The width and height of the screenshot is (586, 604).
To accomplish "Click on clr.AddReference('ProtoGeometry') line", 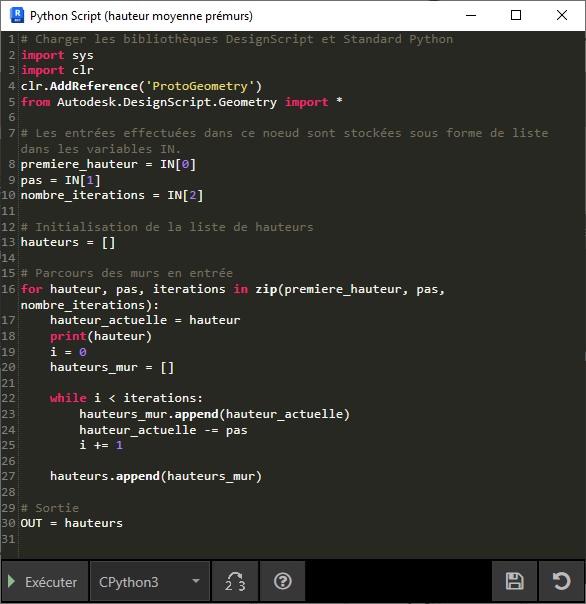I will pyautogui.click(x=141, y=86).
